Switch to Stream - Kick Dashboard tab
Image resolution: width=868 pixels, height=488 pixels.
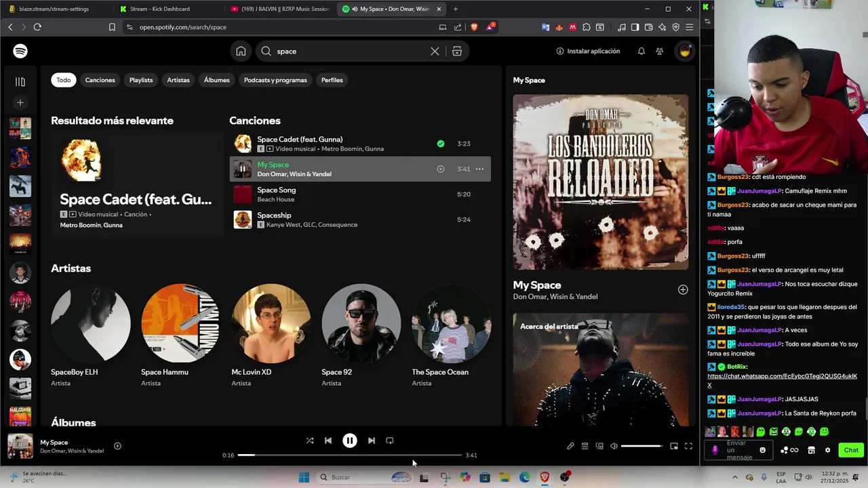coord(160,9)
